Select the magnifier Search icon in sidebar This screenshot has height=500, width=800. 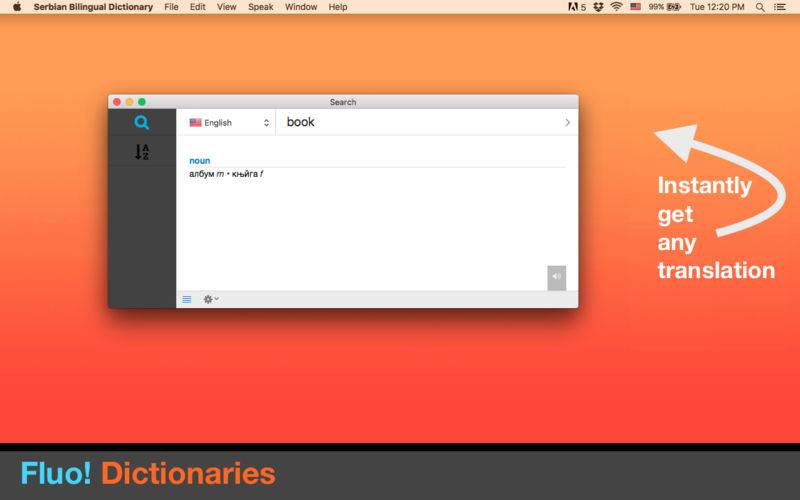[x=141, y=122]
